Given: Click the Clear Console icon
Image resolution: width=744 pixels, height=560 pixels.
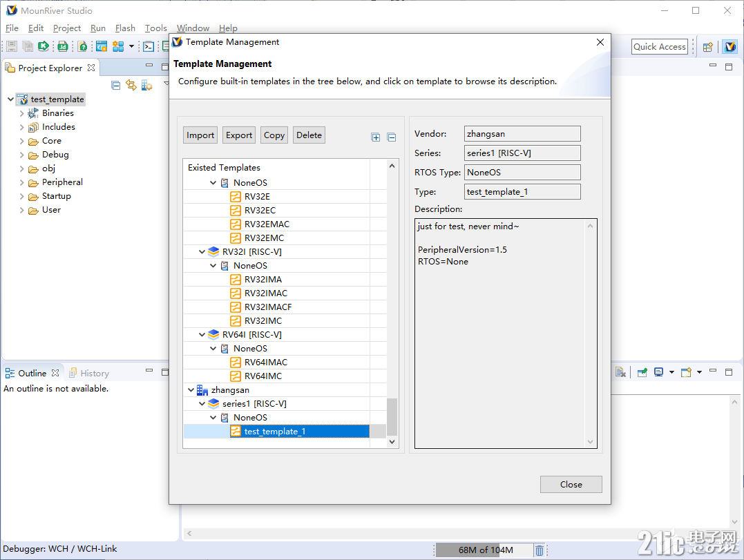Looking at the screenshot, I should click(620, 372).
